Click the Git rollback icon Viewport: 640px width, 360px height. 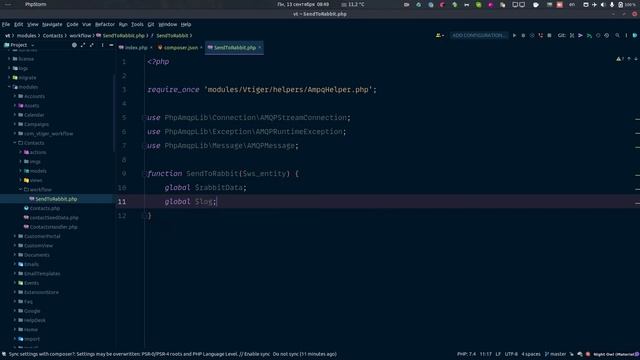click(x=607, y=36)
